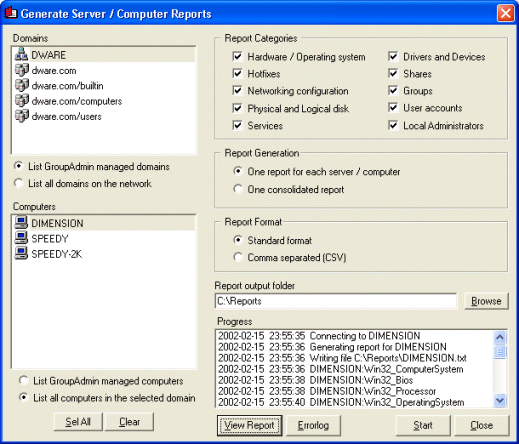Screen dimensions: 519x444
Task: Select Comma separated (CSV) format
Action: 238,257
